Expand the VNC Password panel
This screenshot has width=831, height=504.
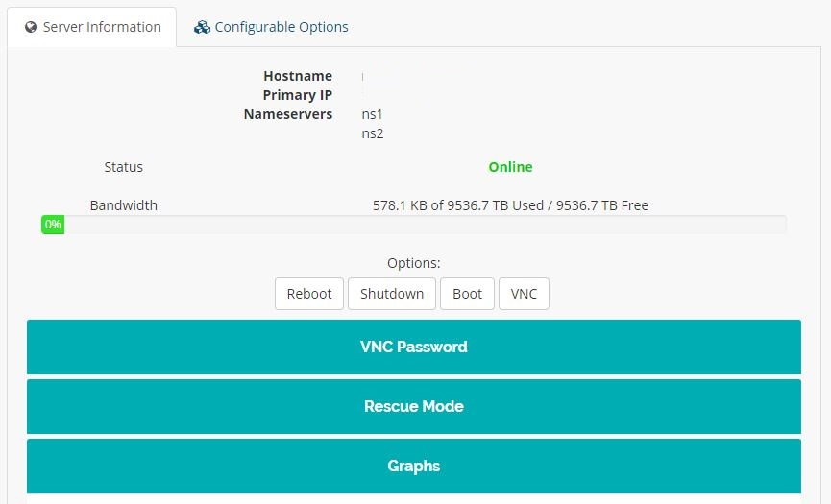[x=413, y=347]
